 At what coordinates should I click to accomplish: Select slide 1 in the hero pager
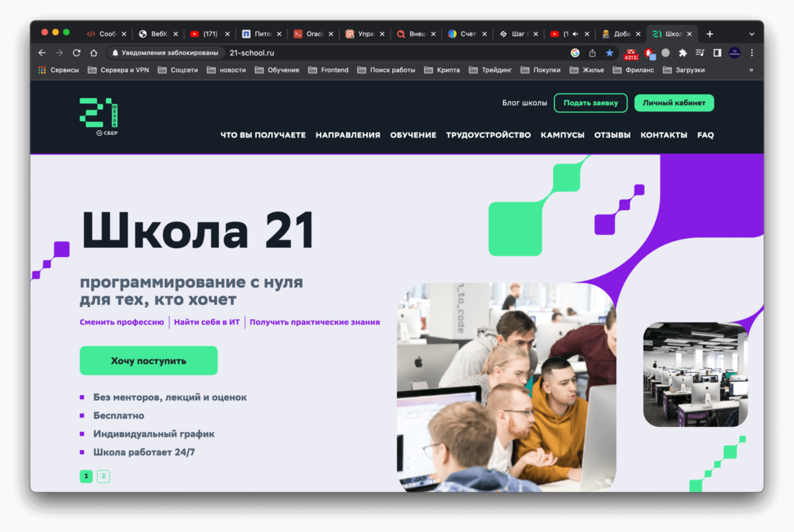coord(86,476)
